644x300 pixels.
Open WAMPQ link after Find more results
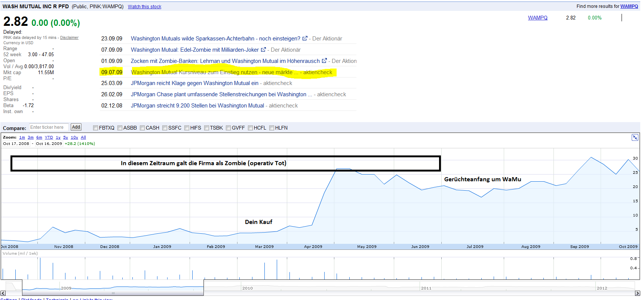(629, 6)
